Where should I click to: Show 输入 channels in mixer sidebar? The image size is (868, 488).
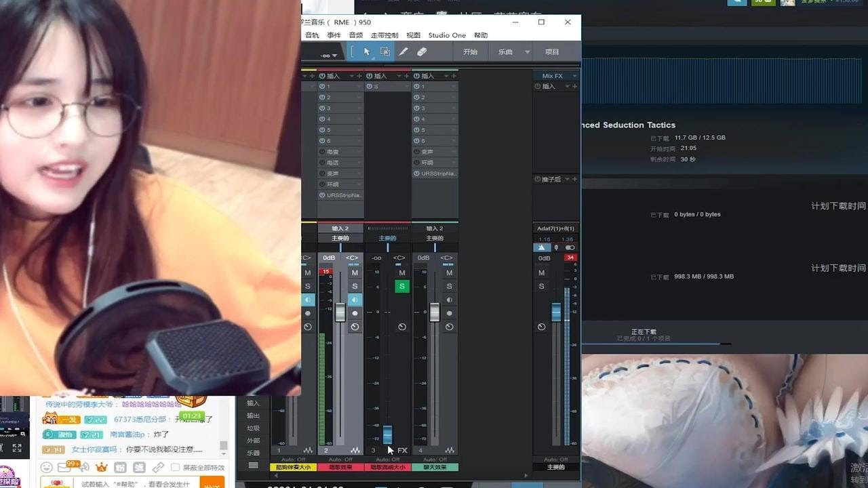click(x=253, y=403)
